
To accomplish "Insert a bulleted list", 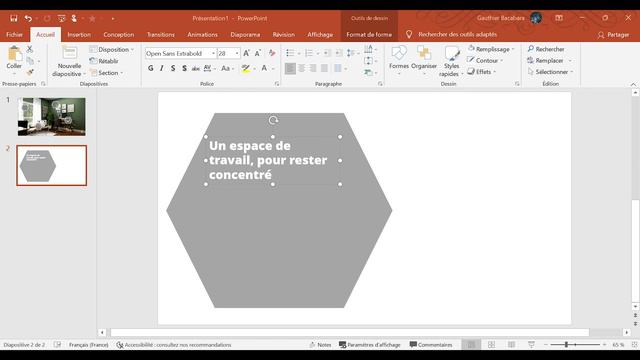I will pos(291,53).
